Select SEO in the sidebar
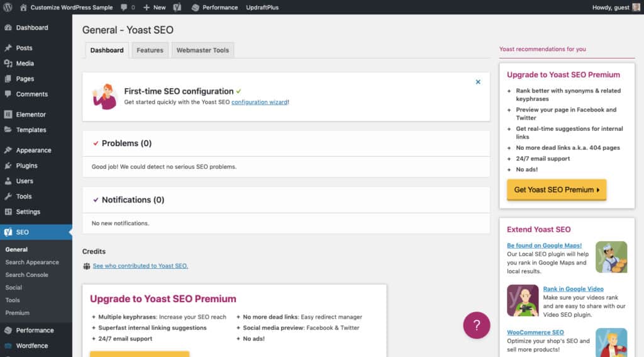 [36, 232]
